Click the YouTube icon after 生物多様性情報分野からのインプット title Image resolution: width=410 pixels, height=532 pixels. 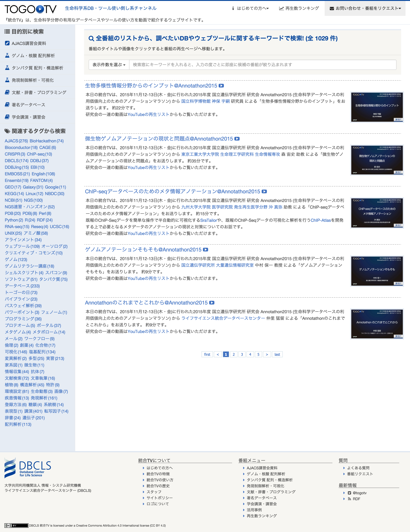(x=221, y=86)
